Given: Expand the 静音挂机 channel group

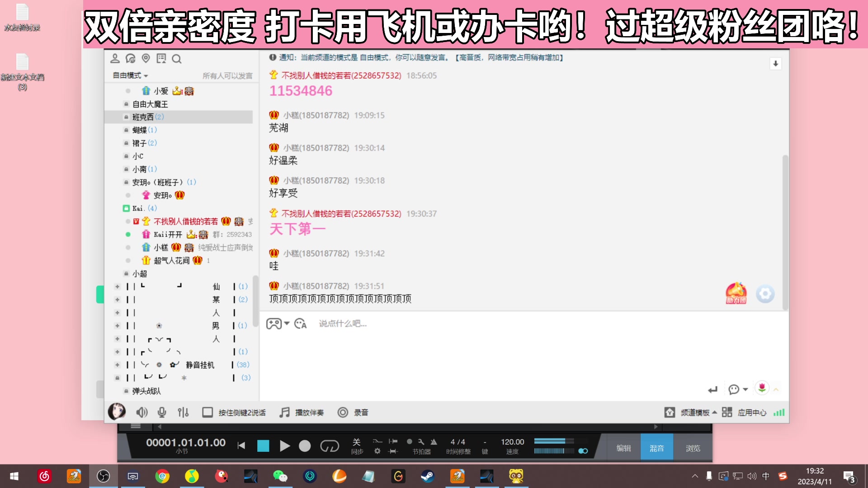Looking at the screenshot, I should (x=117, y=365).
